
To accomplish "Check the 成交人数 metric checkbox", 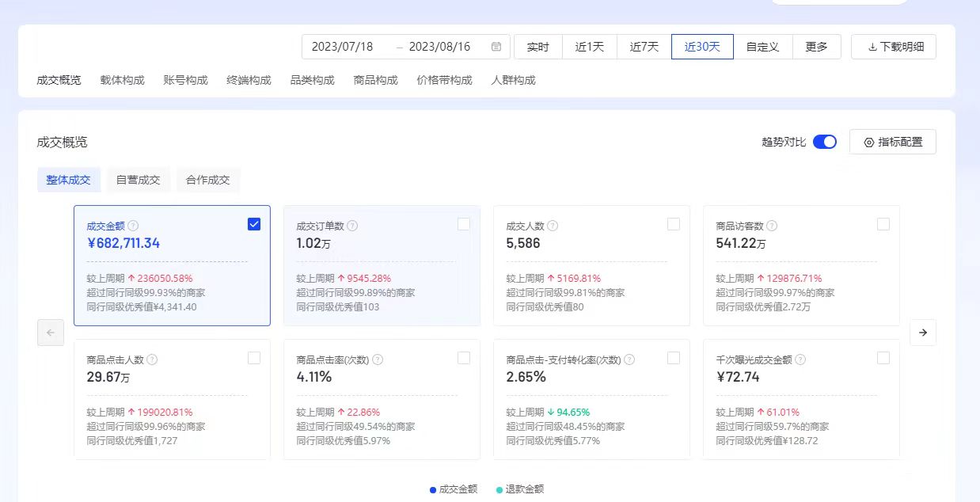I will (674, 224).
